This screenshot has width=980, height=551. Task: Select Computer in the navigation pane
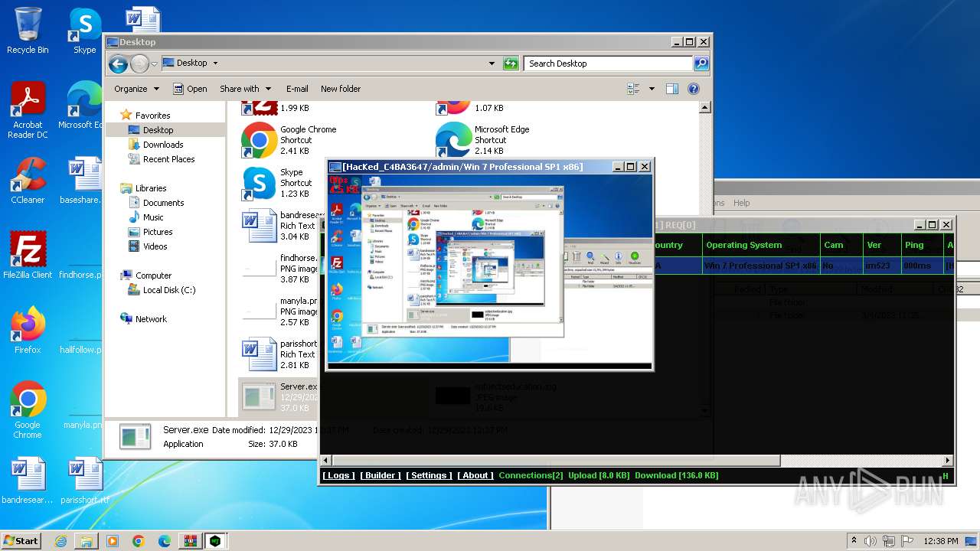click(153, 275)
